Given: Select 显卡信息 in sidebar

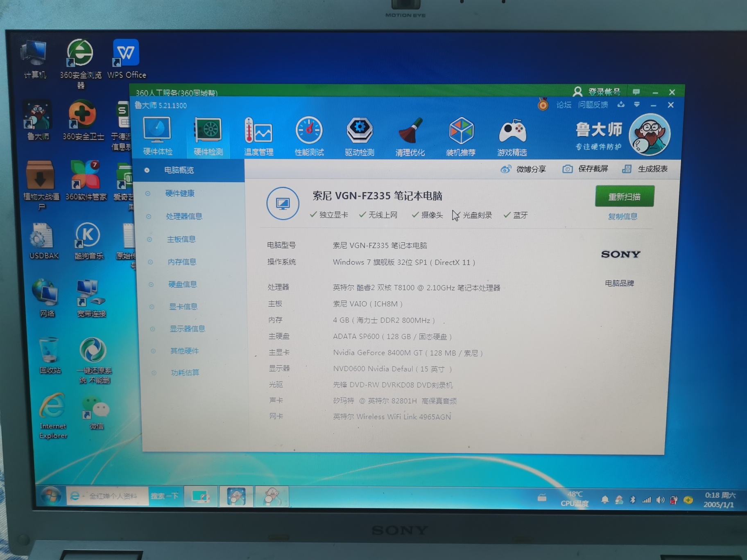Looking at the screenshot, I should (183, 306).
